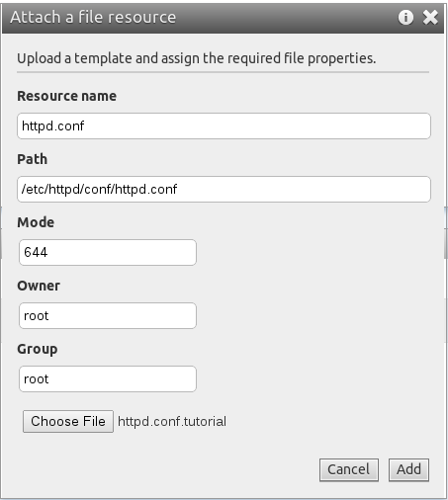
Task: Confirm with the Add button
Action: [x=408, y=469]
